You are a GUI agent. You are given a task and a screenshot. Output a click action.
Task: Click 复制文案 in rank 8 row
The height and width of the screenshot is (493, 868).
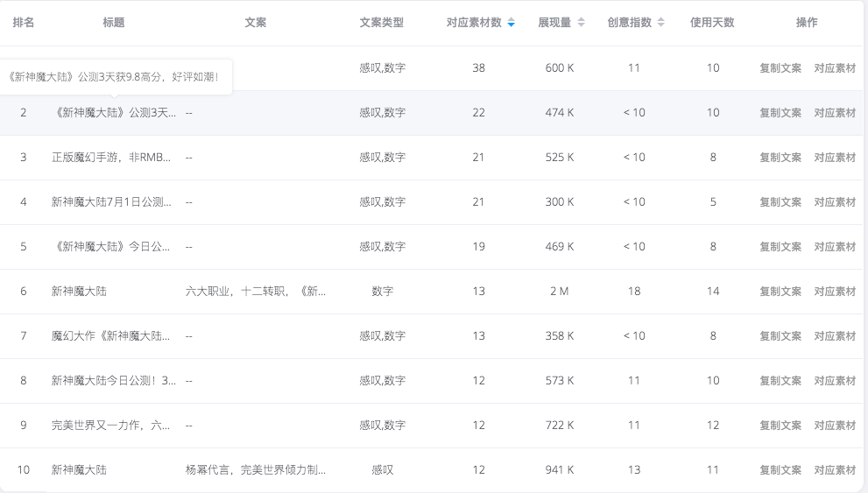[780, 381]
